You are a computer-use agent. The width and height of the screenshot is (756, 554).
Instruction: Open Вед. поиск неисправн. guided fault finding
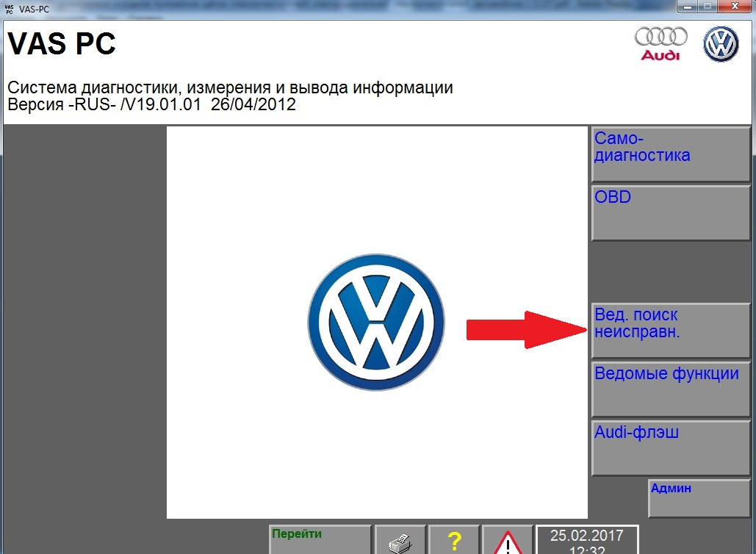coord(671,331)
